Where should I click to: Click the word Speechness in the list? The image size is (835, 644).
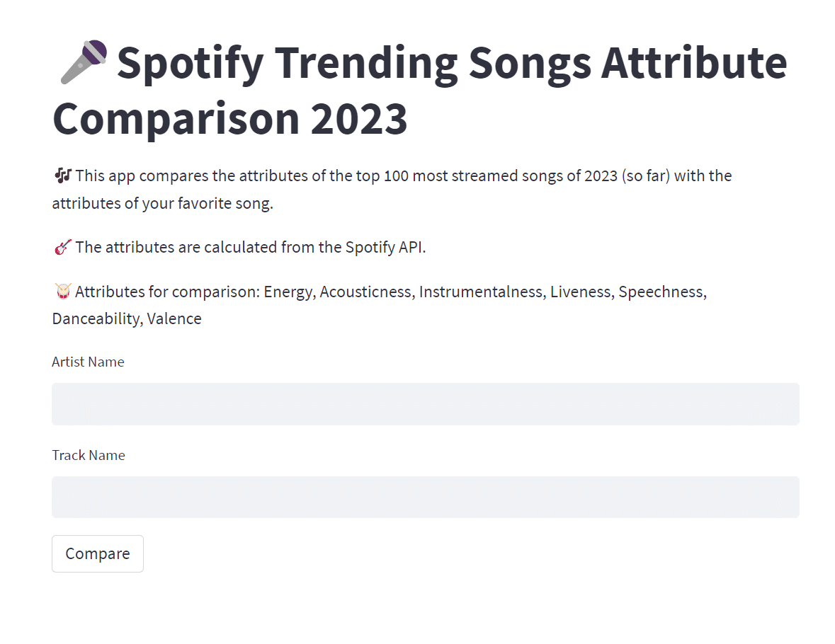tap(662, 292)
